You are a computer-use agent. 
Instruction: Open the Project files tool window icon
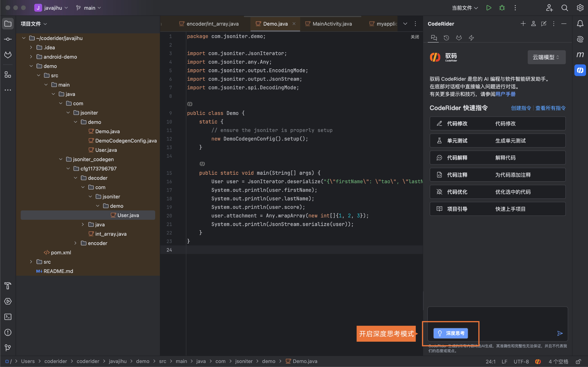[x=8, y=24]
